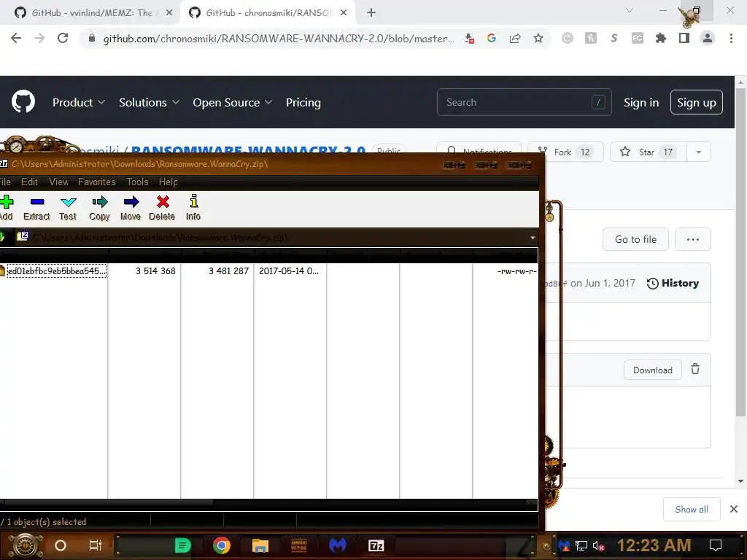747x560 pixels.
Task: Run Test on the archive in 7-Zip
Action: (x=68, y=209)
